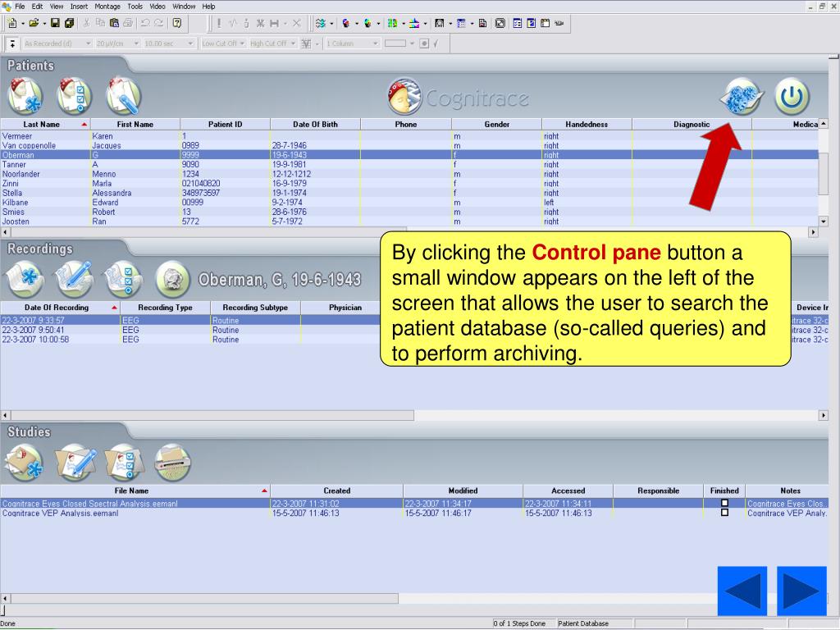
Task: Click the rainbow spectrum toolbar icon
Action: pos(414,23)
